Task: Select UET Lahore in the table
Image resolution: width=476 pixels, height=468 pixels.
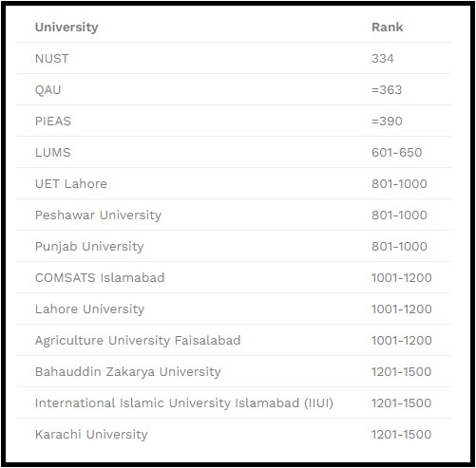Action: point(71,184)
